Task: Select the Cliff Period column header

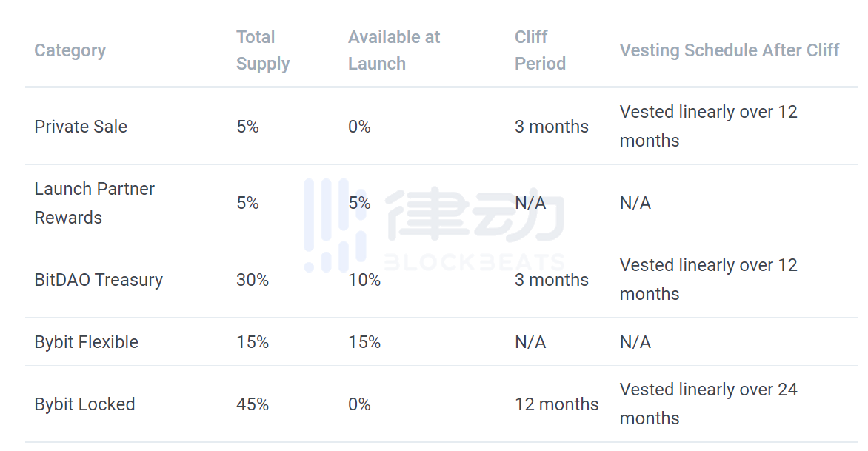Action: (540, 50)
